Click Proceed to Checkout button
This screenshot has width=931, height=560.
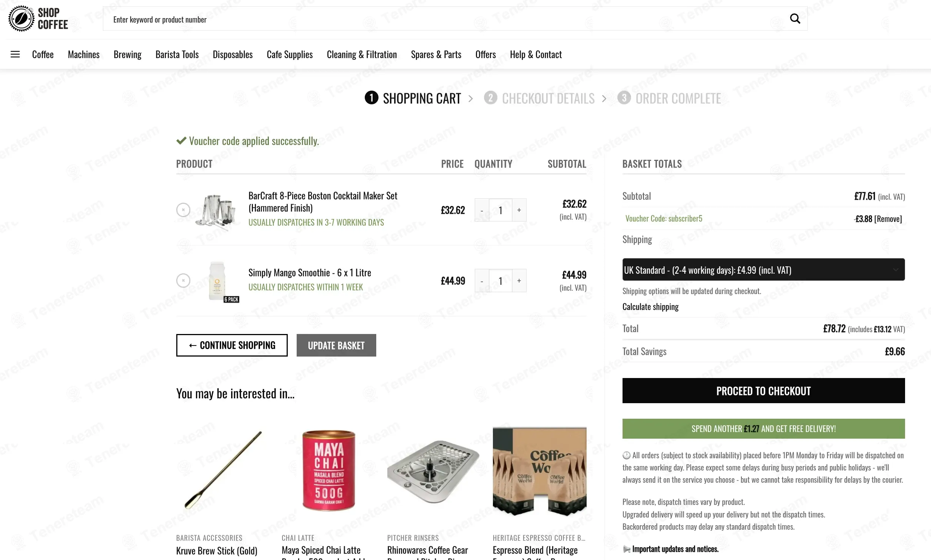(x=763, y=391)
